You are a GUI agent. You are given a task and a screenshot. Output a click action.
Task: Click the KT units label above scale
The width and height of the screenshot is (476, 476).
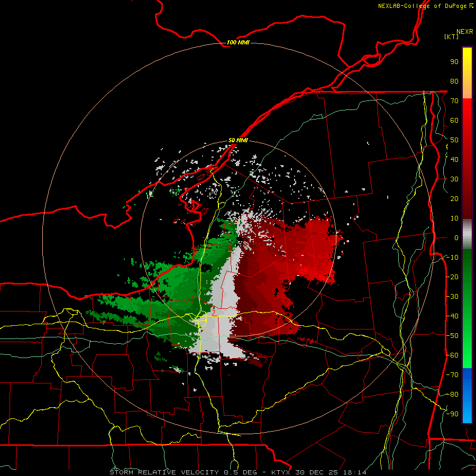[x=452, y=36]
